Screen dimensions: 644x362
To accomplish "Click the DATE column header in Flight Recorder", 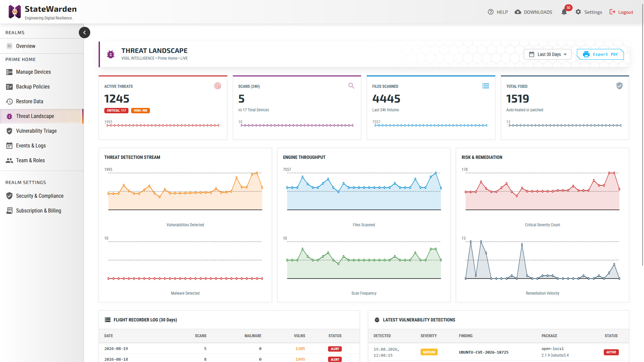I will click(x=109, y=336).
